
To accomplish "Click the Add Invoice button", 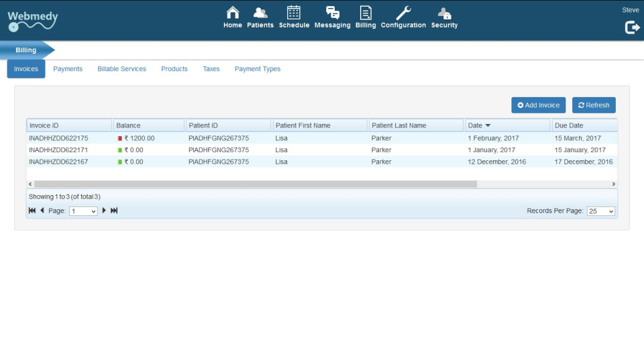I will click(x=538, y=105).
